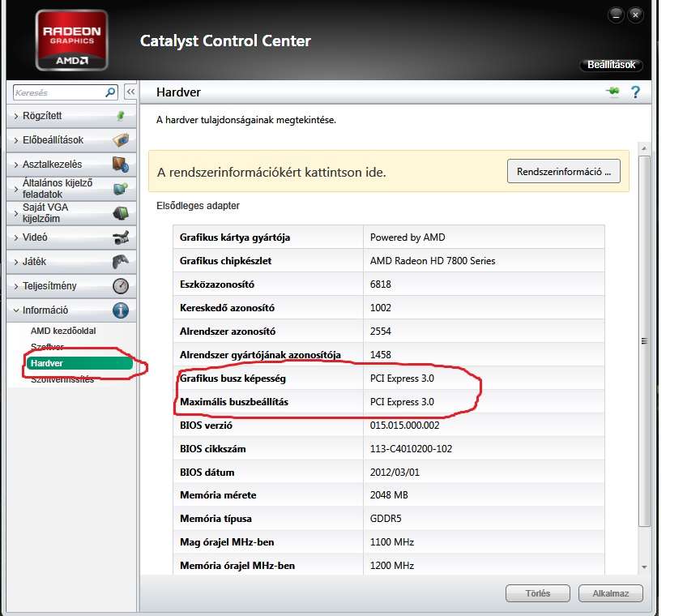Minimize the Catalyst Control Center window

tap(616, 15)
